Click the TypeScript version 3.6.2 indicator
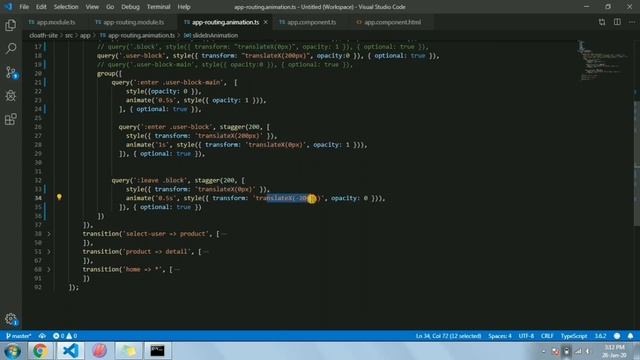This screenshot has height=360, width=640. (x=600, y=336)
